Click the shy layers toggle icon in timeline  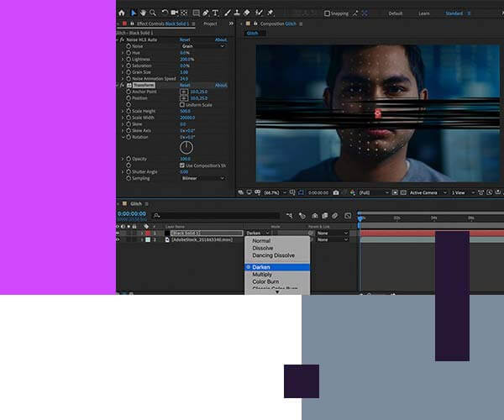tap(315, 216)
